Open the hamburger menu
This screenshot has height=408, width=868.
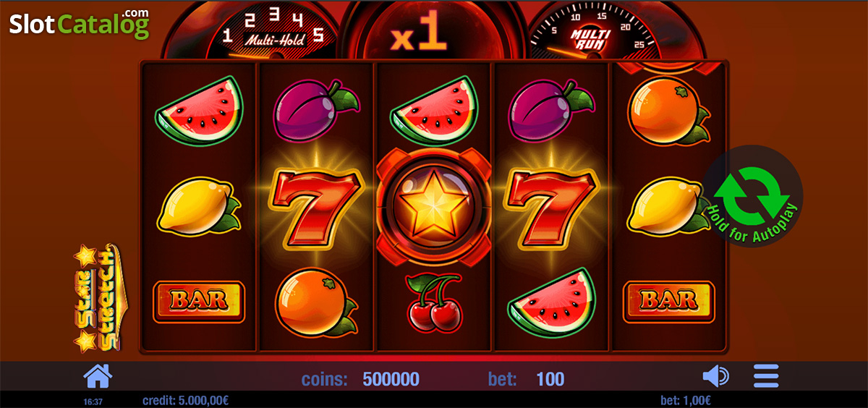point(765,376)
